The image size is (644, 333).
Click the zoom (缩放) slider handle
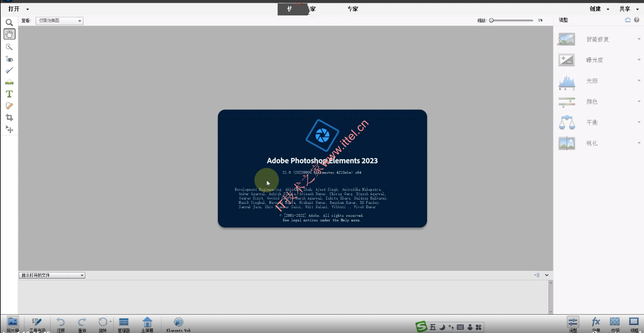pos(491,20)
